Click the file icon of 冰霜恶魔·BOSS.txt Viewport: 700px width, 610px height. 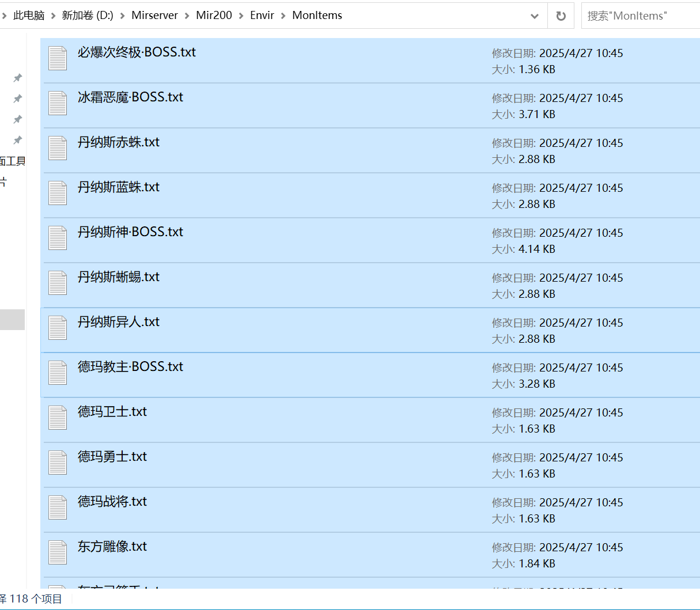(58, 103)
